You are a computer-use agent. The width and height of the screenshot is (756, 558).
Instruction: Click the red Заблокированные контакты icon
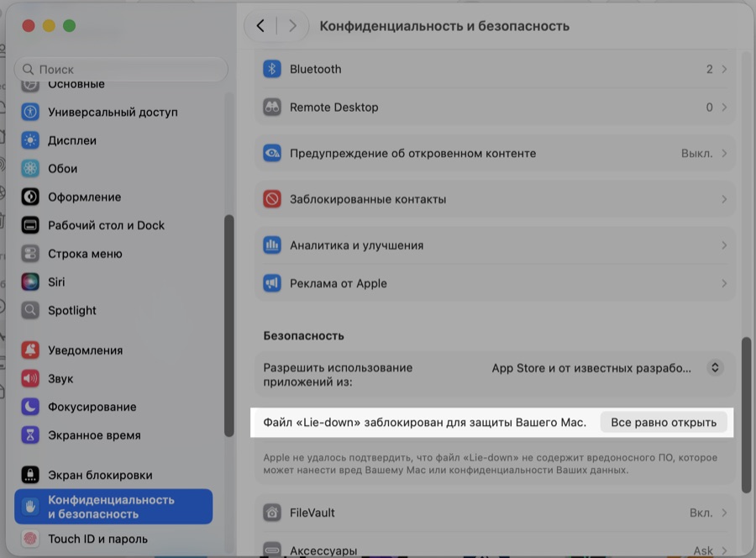click(272, 199)
